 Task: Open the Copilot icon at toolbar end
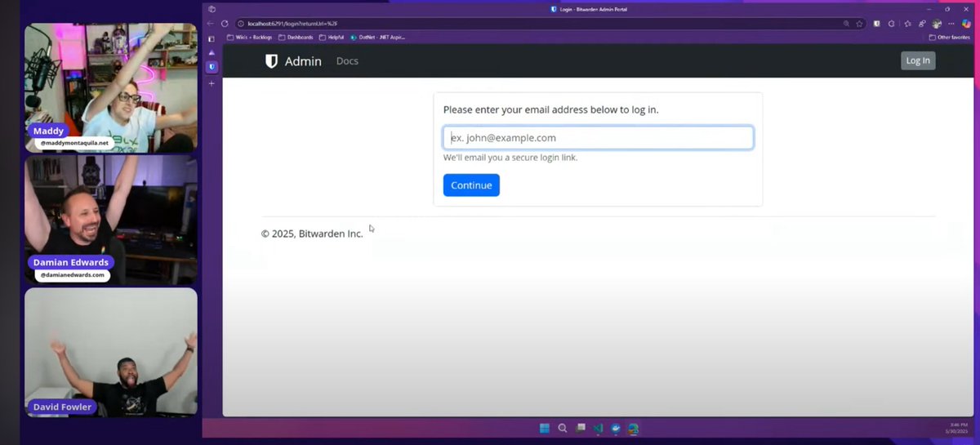pos(967,24)
